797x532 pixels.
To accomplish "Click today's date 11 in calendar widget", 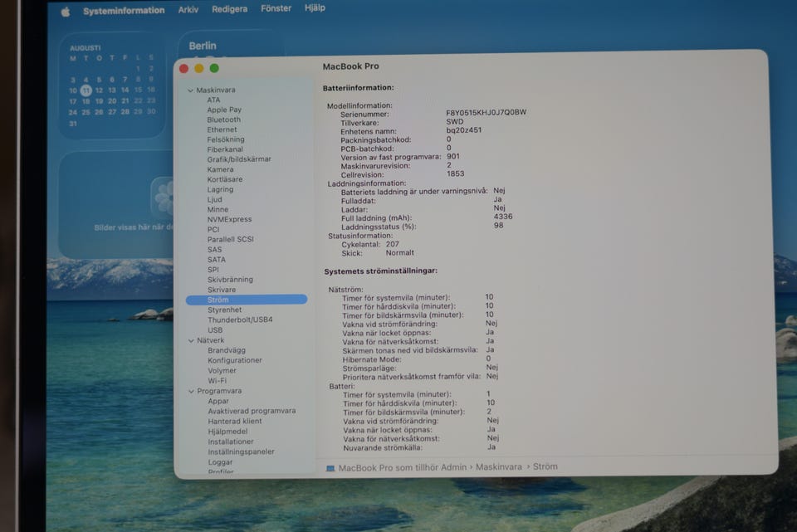I will [x=86, y=90].
